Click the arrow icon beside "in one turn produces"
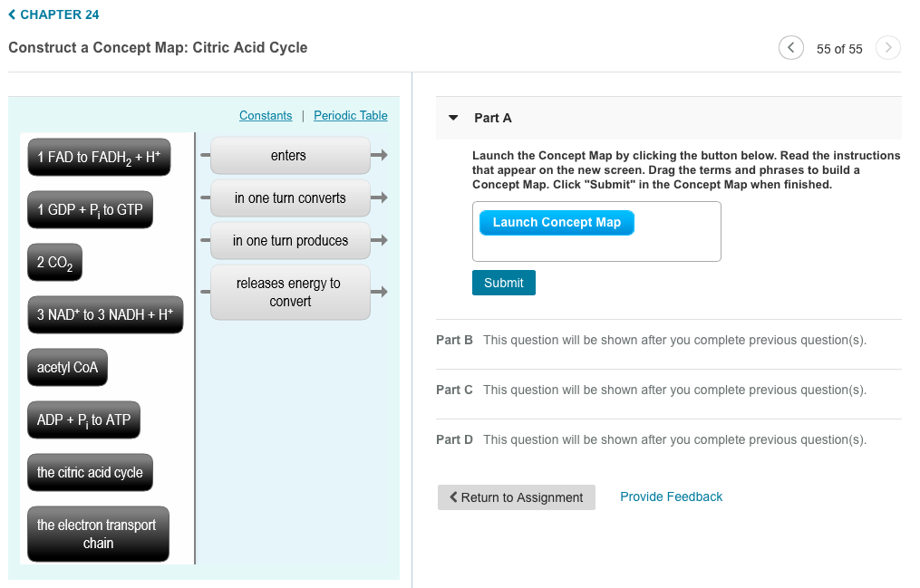920x588 pixels. 380,240
